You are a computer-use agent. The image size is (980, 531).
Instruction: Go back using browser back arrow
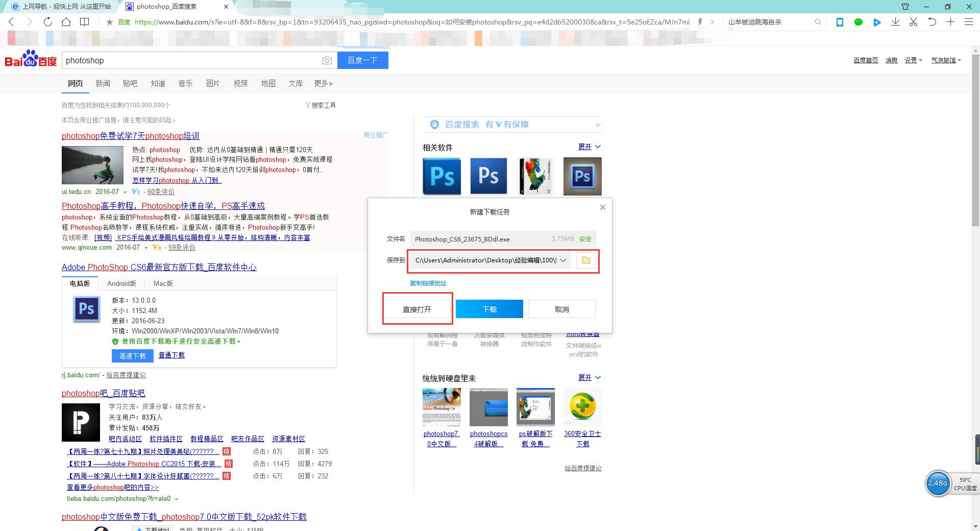tap(11, 22)
